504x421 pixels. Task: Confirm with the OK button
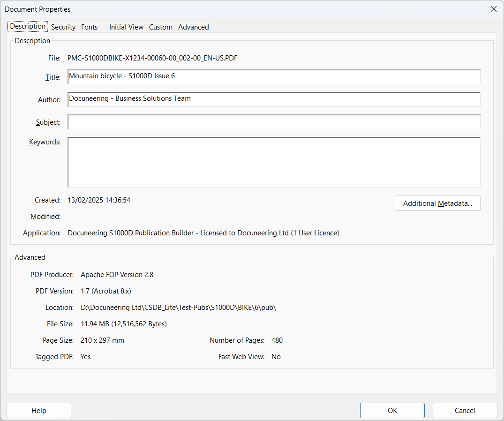pos(392,410)
